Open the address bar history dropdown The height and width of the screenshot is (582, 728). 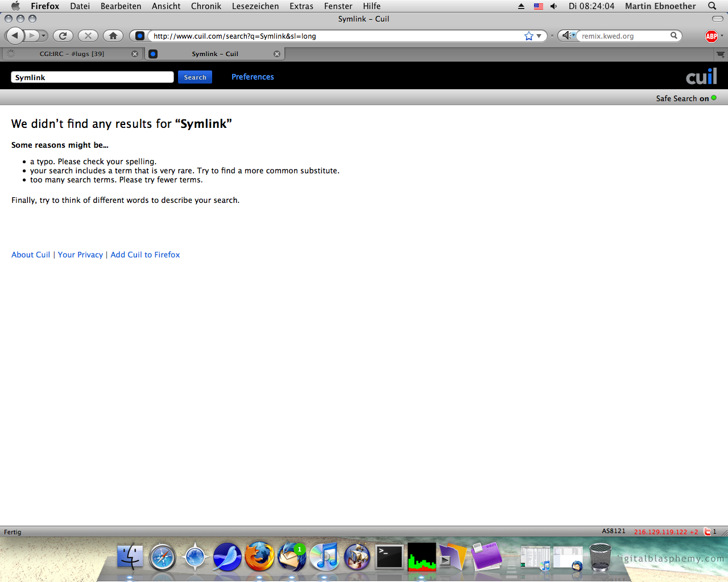(539, 36)
